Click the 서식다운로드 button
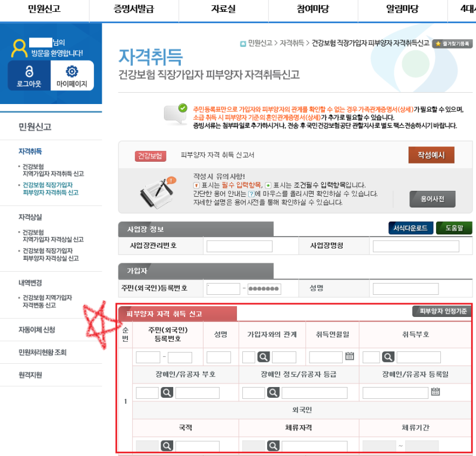The width and height of the screenshot is (476, 456). tap(410, 229)
